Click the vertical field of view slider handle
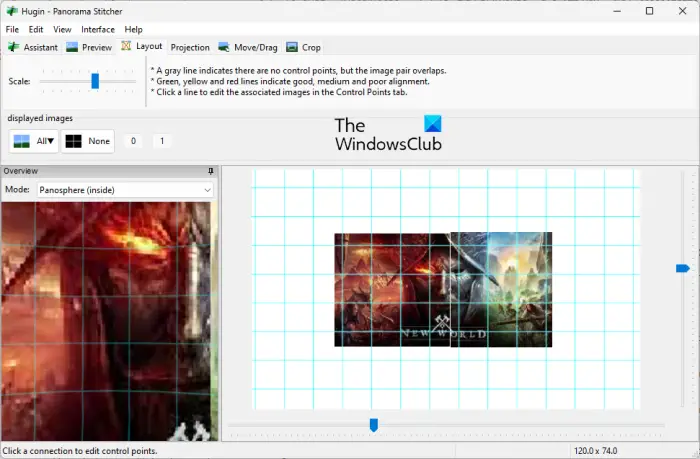This screenshot has height=459, width=700. (683, 268)
